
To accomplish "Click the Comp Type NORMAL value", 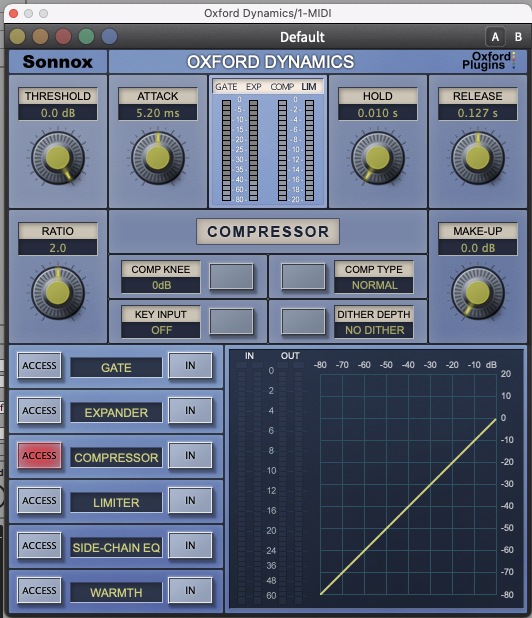I will 374,285.
